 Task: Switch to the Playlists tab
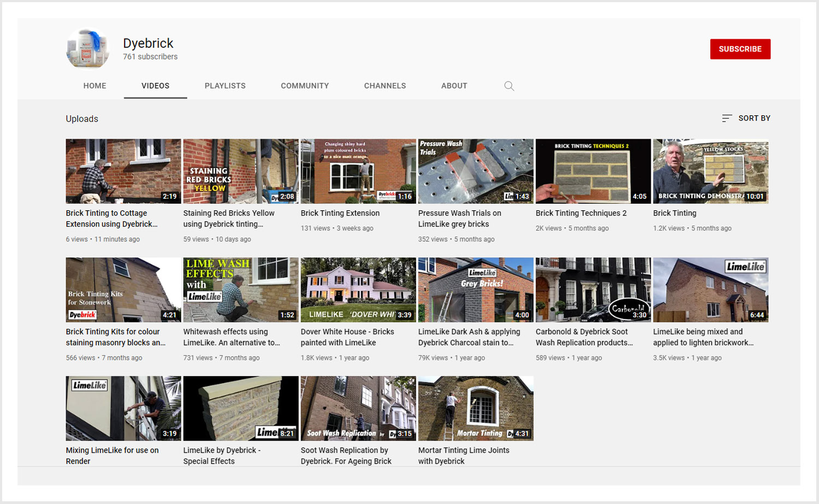click(x=225, y=86)
